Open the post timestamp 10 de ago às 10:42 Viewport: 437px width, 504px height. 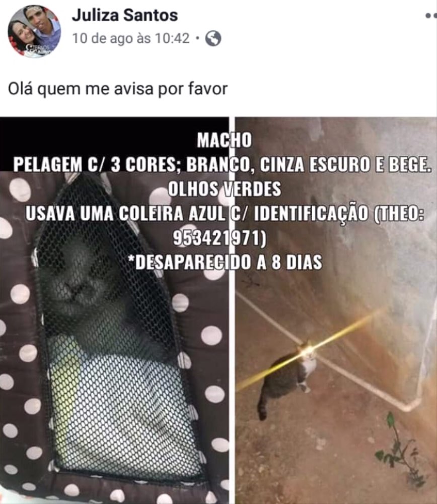coord(131,39)
